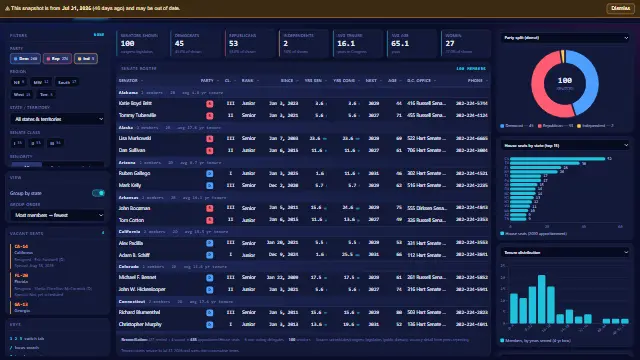Viewport: 640px width, 360px height.
Task: Click Adam B. Schiff's party badge
Action: click(x=209, y=256)
